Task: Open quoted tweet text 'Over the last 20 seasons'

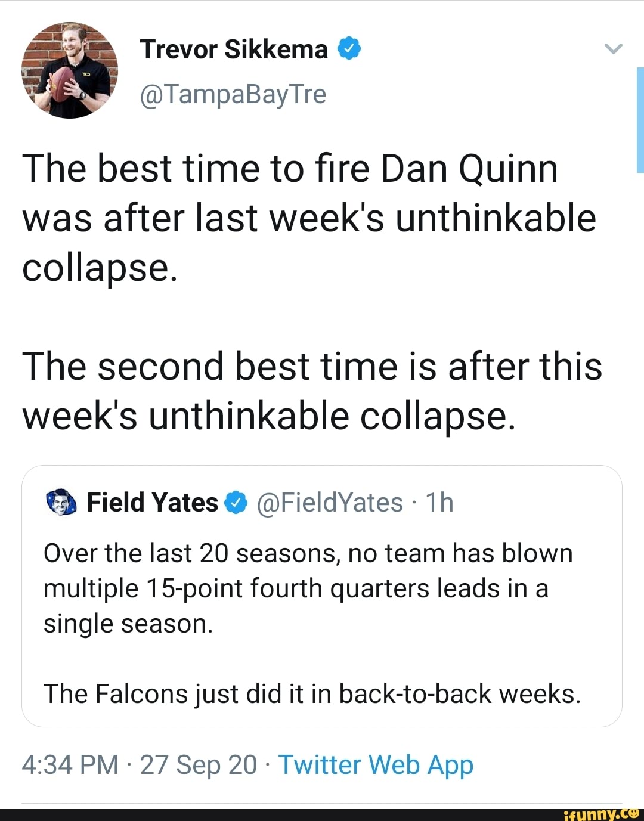Action: point(308,588)
